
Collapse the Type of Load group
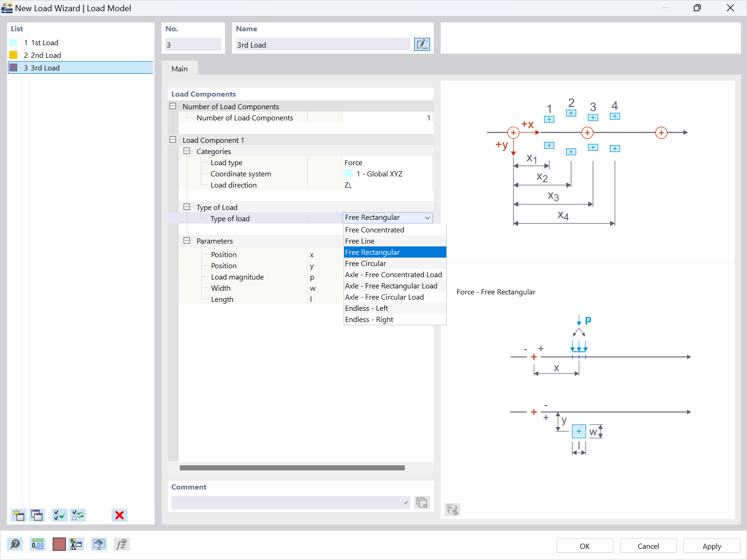(187, 207)
